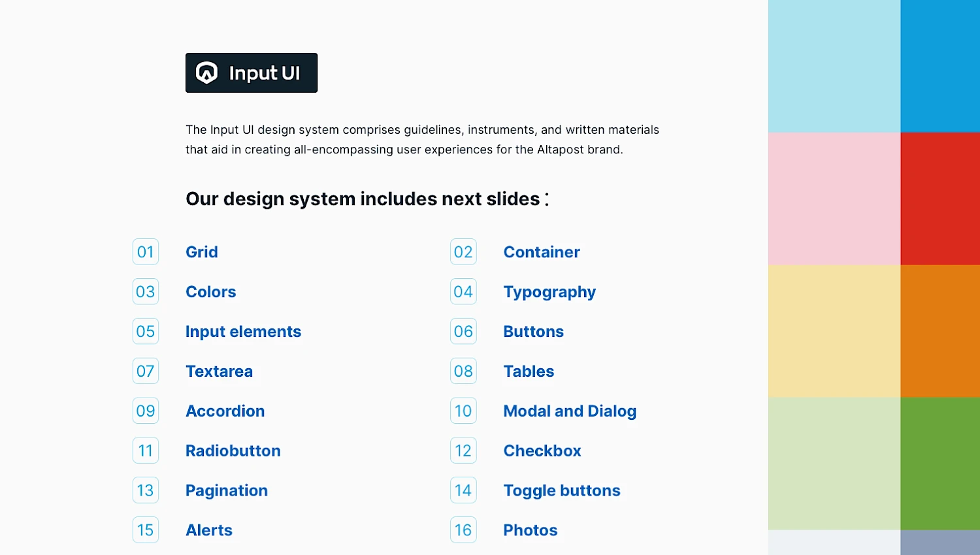The image size is (980, 555).
Task: Click the 07 number badge
Action: tap(146, 372)
